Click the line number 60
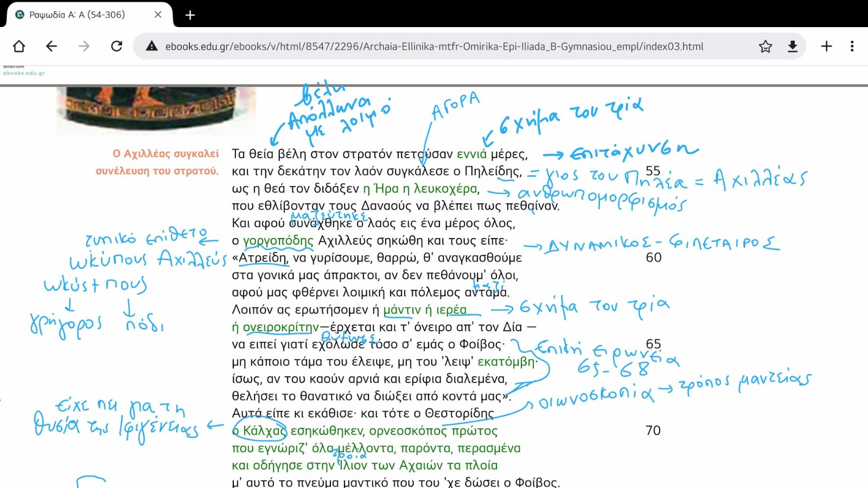This screenshot has height=488, width=868. tap(653, 258)
